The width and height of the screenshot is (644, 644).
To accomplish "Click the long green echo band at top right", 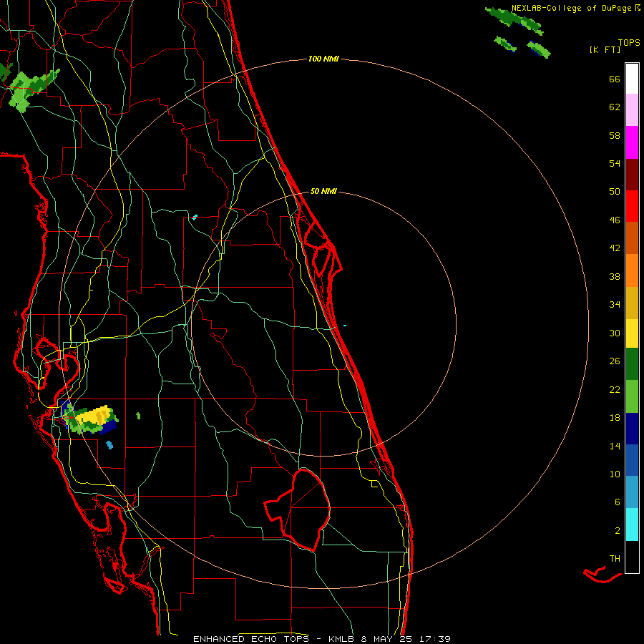I will click(x=514, y=20).
